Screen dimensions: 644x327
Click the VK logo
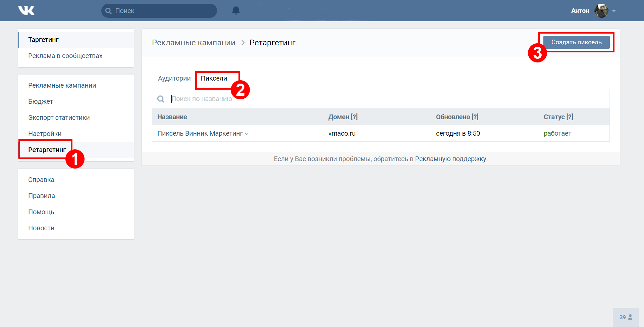[26, 10]
